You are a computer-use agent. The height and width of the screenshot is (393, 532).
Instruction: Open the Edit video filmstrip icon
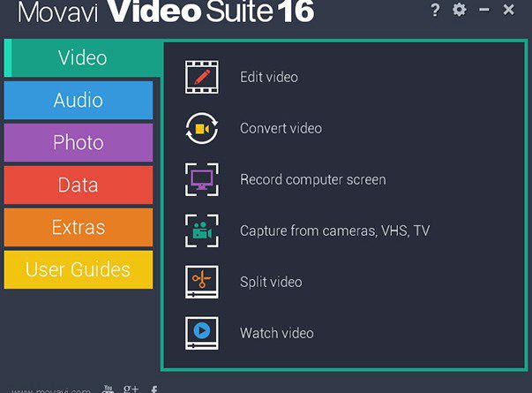202,77
